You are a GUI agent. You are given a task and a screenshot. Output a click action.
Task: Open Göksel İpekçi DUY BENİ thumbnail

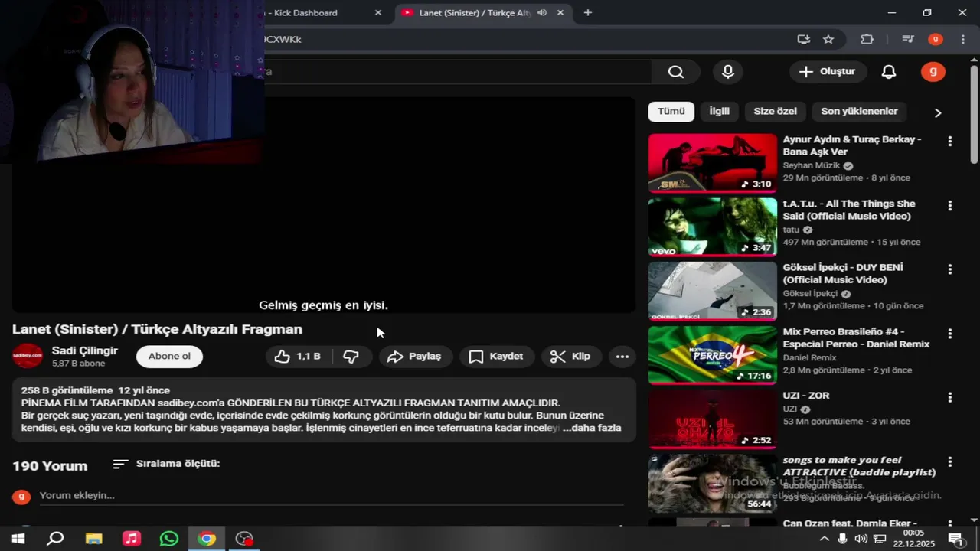[713, 292]
